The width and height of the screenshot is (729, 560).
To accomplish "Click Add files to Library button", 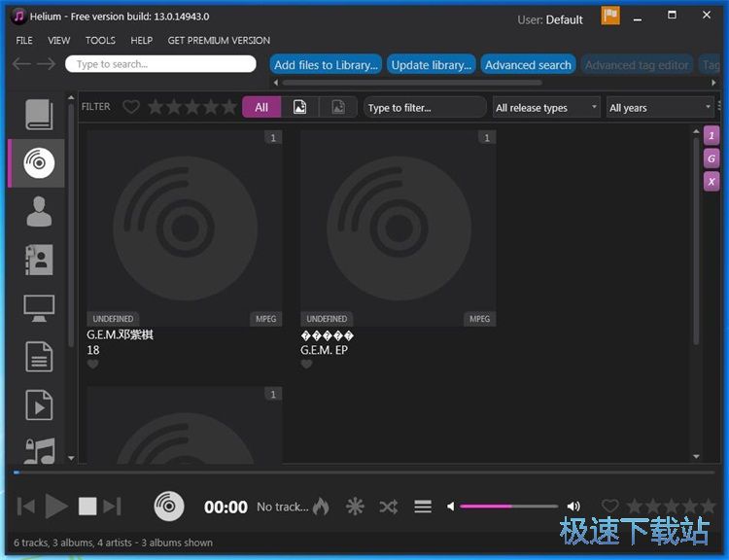I will (326, 65).
